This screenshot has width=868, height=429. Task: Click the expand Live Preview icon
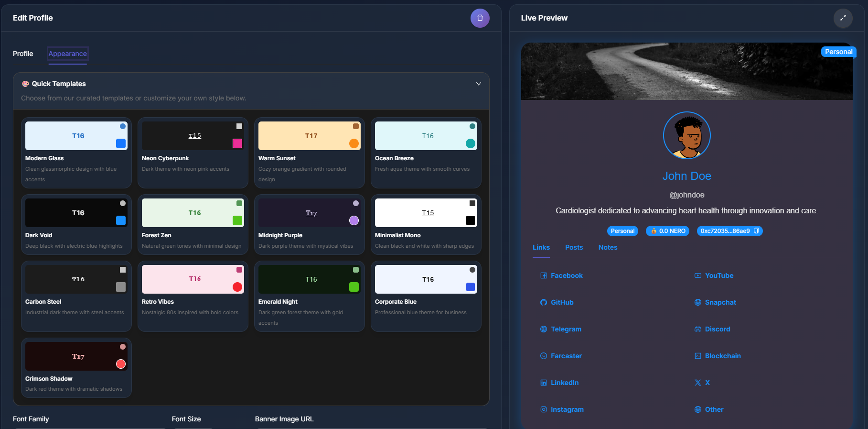click(843, 18)
